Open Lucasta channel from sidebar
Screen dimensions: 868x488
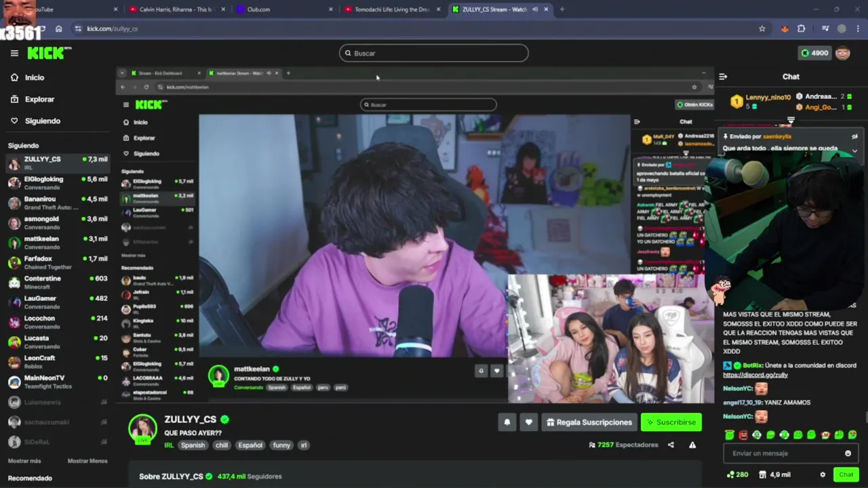pyautogui.click(x=57, y=342)
